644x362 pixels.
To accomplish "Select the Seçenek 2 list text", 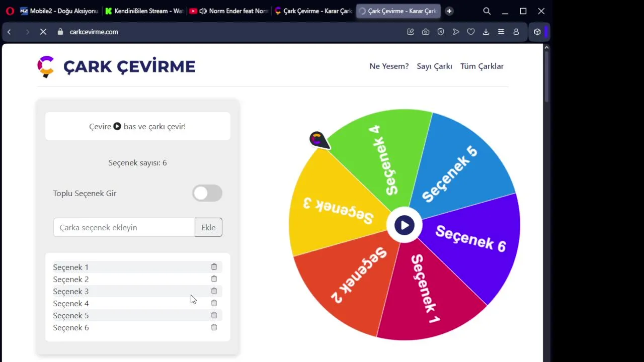I will (71, 279).
